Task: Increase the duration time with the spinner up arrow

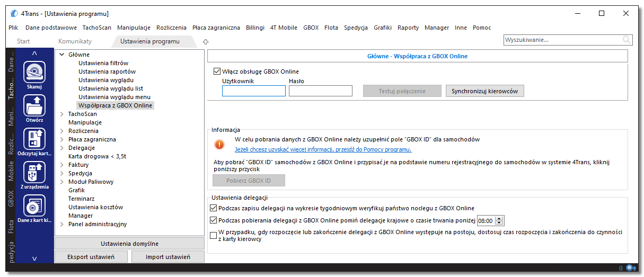Action: (x=499, y=218)
